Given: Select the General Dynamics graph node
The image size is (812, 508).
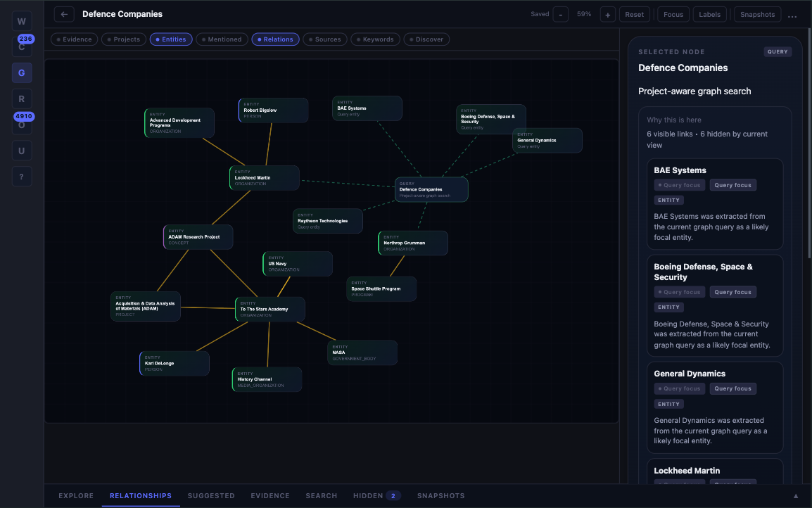Looking at the screenshot, I should [547, 140].
